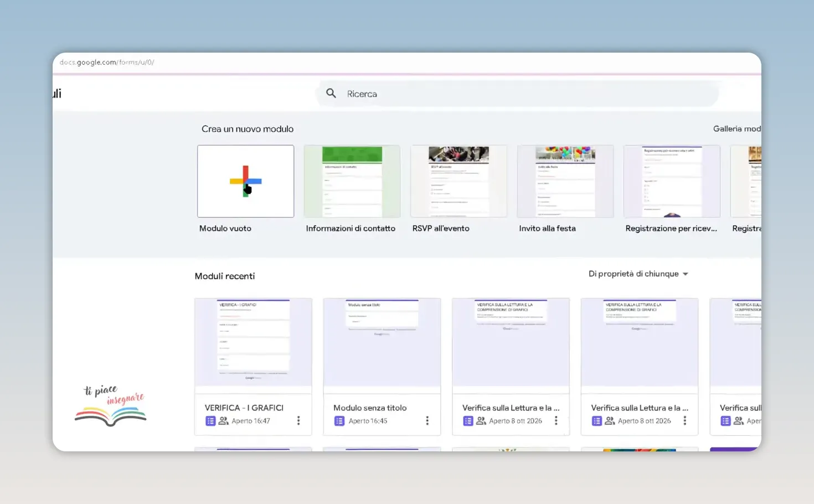814x504 pixels.
Task: Click the Crea un nuovo modulo heading
Action: [248, 128]
